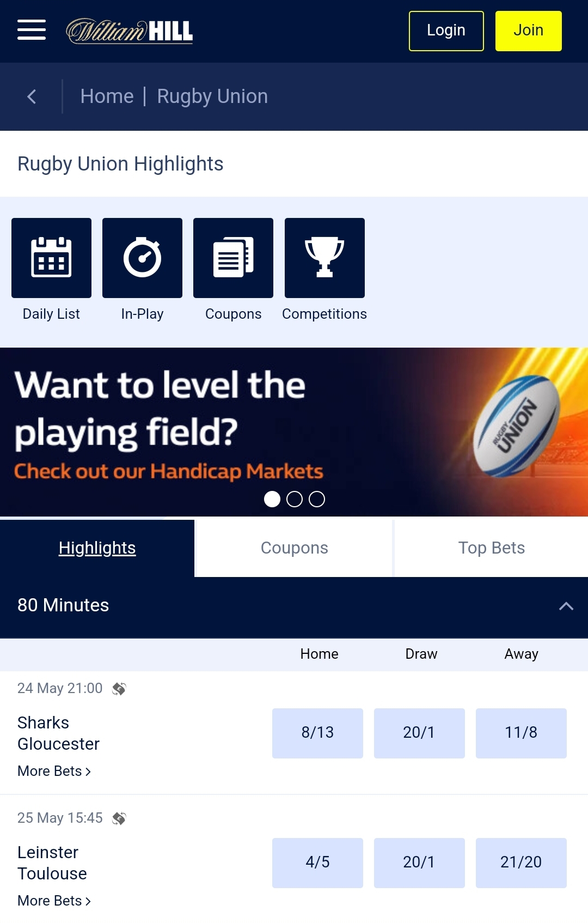The height and width of the screenshot is (923, 588).
Task: Open Coupons via its icon
Action: coord(233,257)
